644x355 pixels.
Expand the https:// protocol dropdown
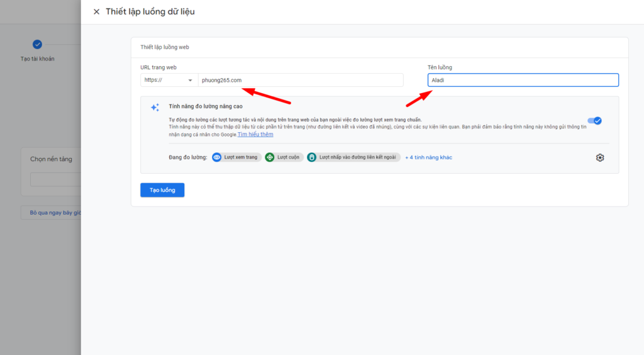pyautogui.click(x=169, y=80)
